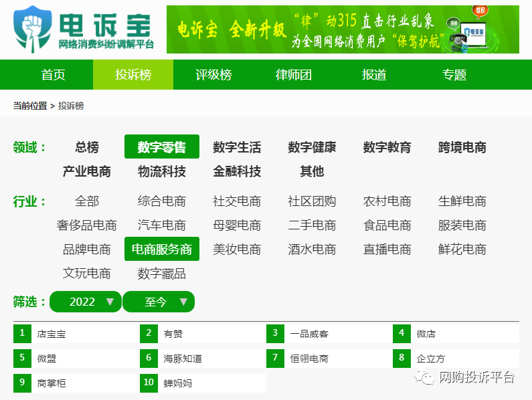The height and width of the screenshot is (400, 532).
Task: Choose 物流科技 domain
Action: (162, 171)
